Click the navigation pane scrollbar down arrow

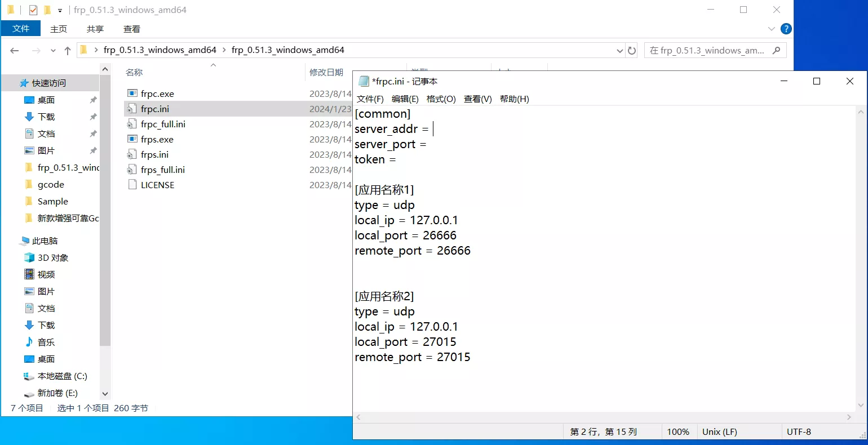pyautogui.click(x=105, y=394)
